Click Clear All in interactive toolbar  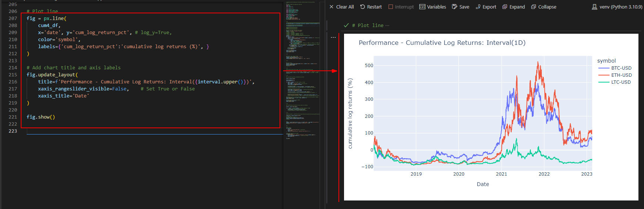point(341,7)
